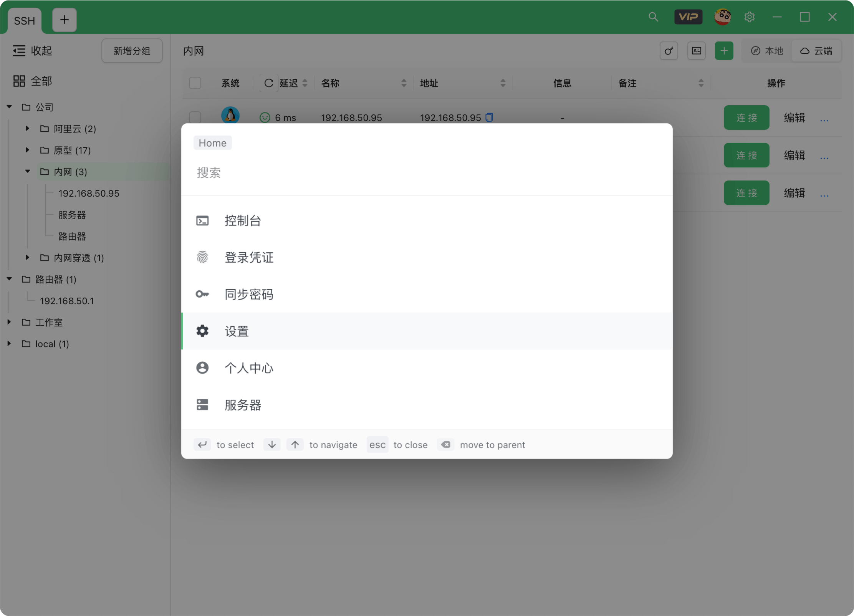Copy the address using the copy icon beside 192.168.50.95
The width and height of the screenshot is (854, 616).
click(488, 118)
